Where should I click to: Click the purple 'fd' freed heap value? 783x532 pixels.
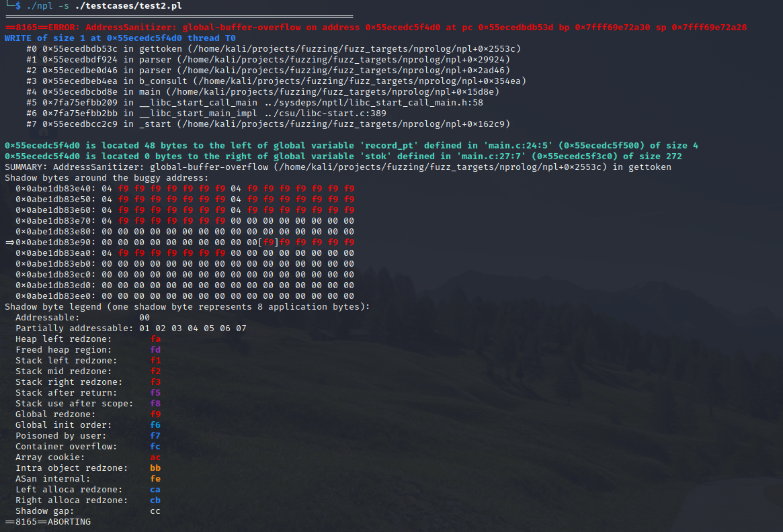click(155, 349)
